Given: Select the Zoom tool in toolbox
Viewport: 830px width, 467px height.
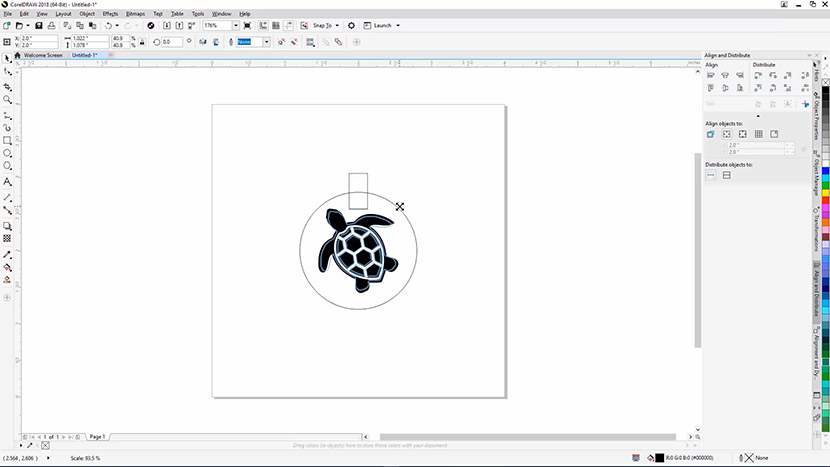Looking at the screenshot, I should tap(8, 100).
